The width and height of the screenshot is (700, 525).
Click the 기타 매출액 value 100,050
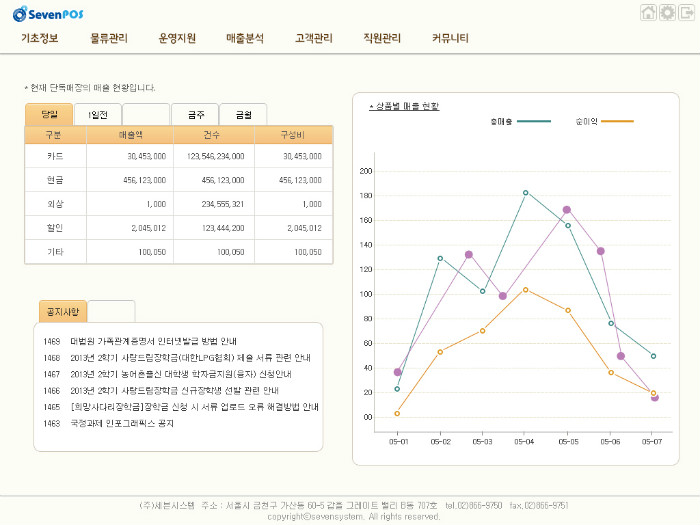coord(152,252)
